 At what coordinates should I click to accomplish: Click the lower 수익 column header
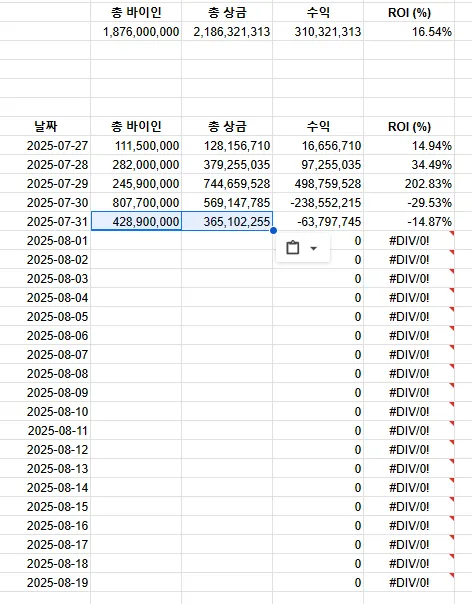click(318, 126)
